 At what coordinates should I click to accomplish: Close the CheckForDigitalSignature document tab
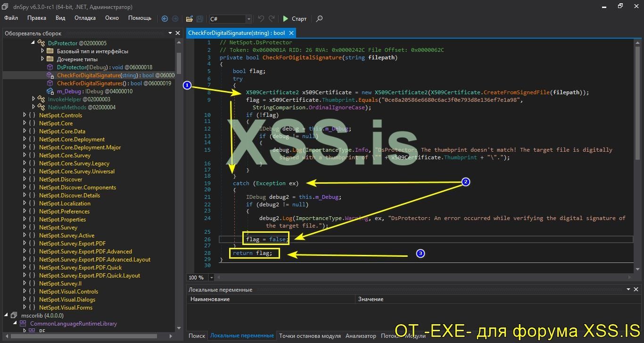coord(291,33)
